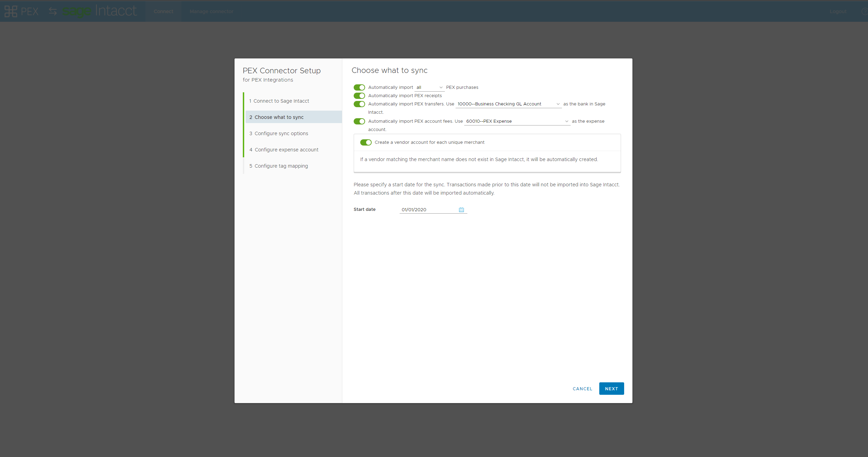The height and width of the screenshot is (457, 868).
Task: Toggle vendor account creation per merchant
Action: (365, 142)
